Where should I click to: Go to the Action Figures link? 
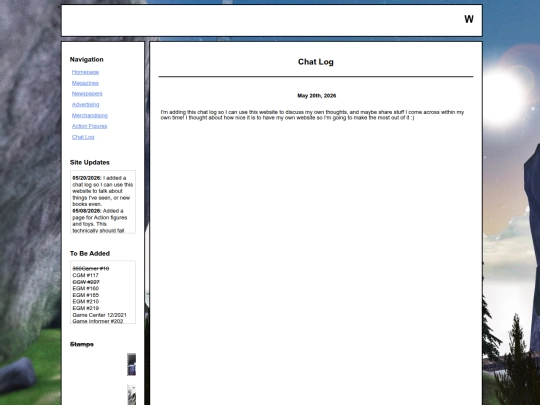coord(90,126)
